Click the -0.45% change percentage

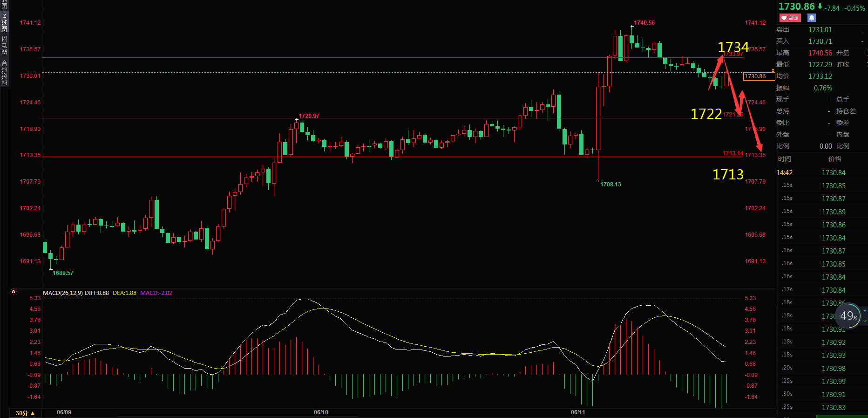[854, 8]
